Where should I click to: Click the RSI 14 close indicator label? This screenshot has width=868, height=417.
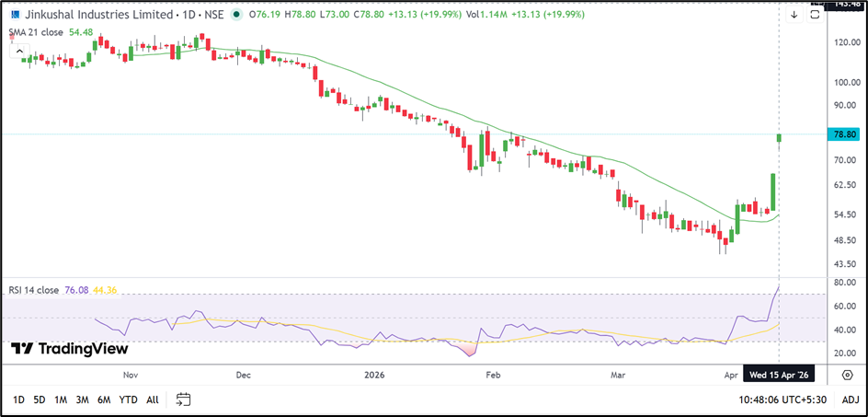33,291
